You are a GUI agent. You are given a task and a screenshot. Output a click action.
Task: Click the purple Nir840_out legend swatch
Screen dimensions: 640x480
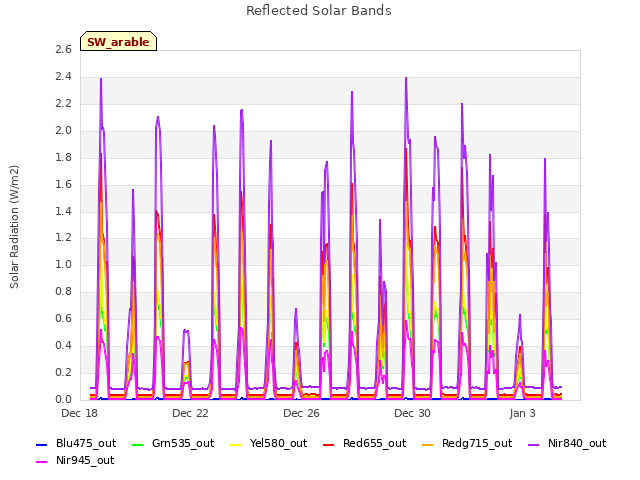(533, 444)
